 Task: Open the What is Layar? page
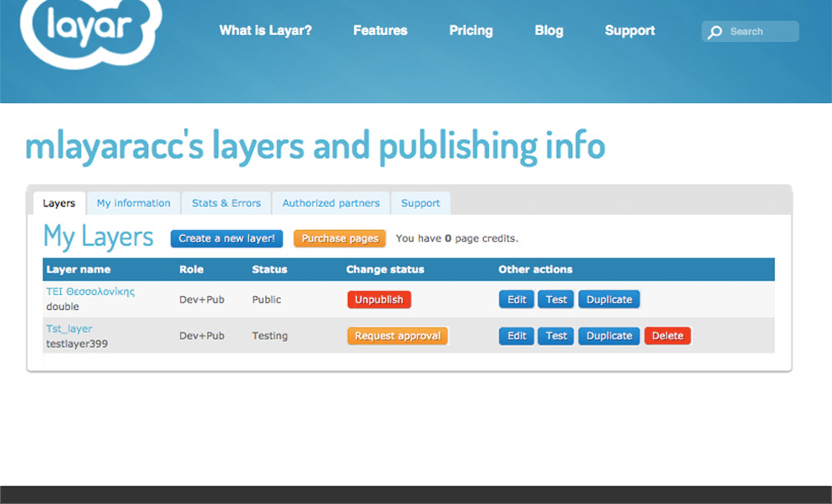coord(265,31)
